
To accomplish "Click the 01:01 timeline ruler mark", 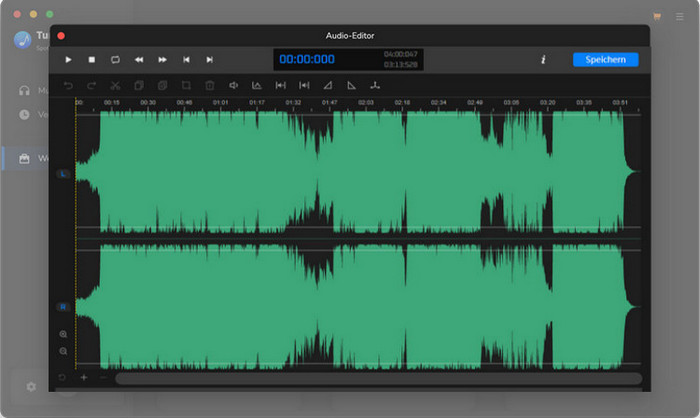I will point(221,102).
